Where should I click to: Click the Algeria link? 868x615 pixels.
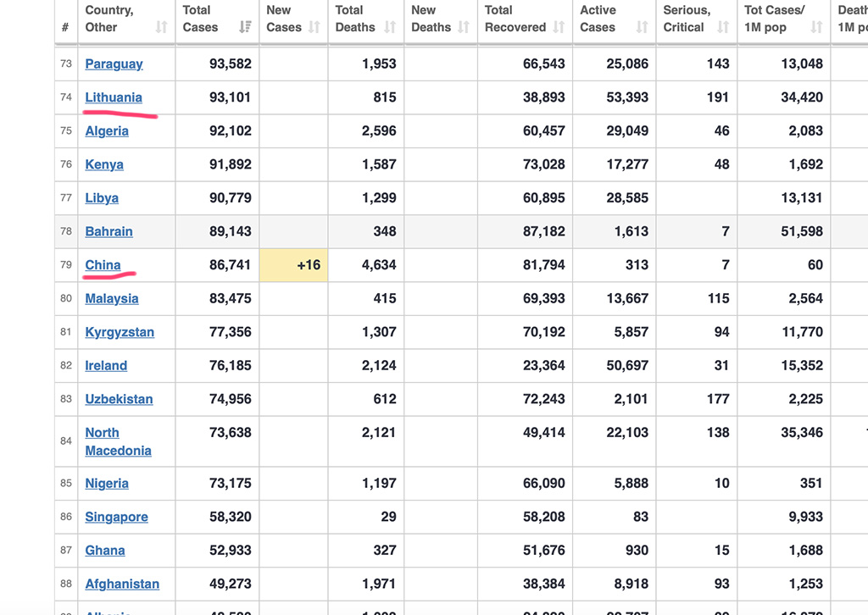(x=107, y=131)
